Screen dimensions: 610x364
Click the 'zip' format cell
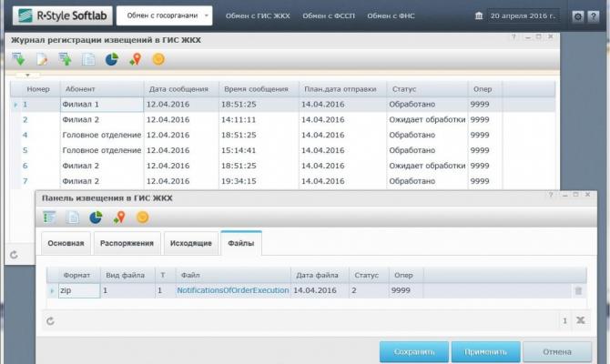coord(79,290)
